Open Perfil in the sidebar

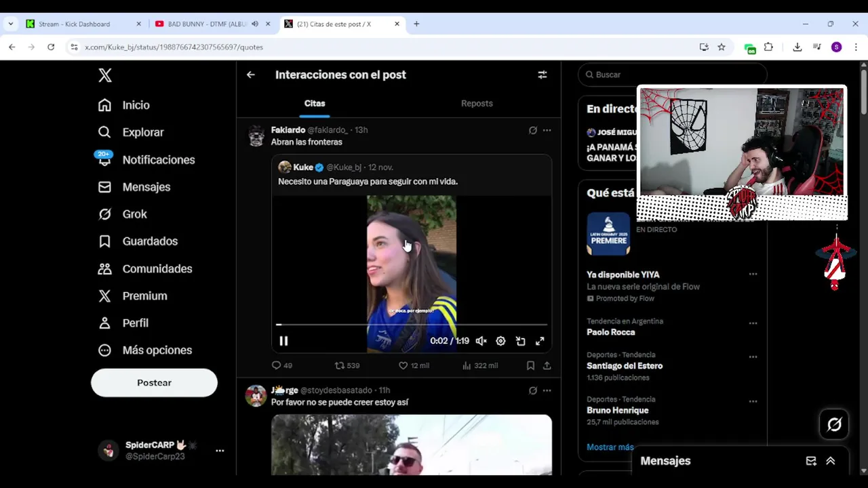click(x=123, y=323)
